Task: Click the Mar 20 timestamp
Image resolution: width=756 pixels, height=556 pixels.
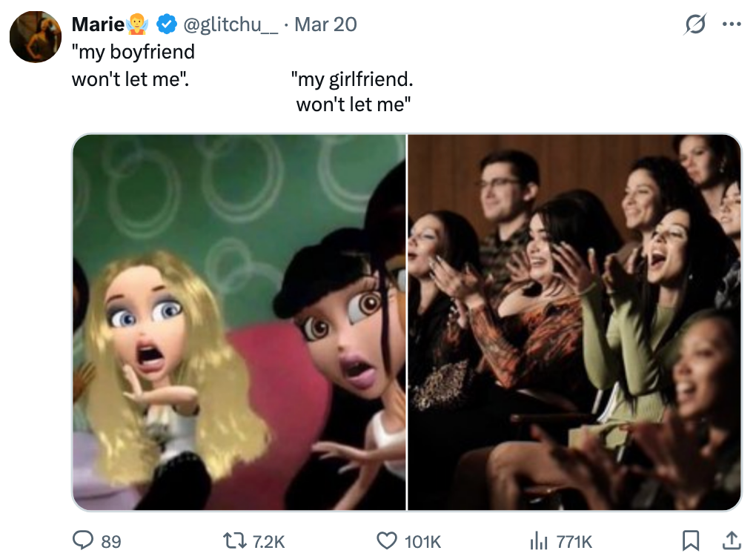Action: (325, 24)
